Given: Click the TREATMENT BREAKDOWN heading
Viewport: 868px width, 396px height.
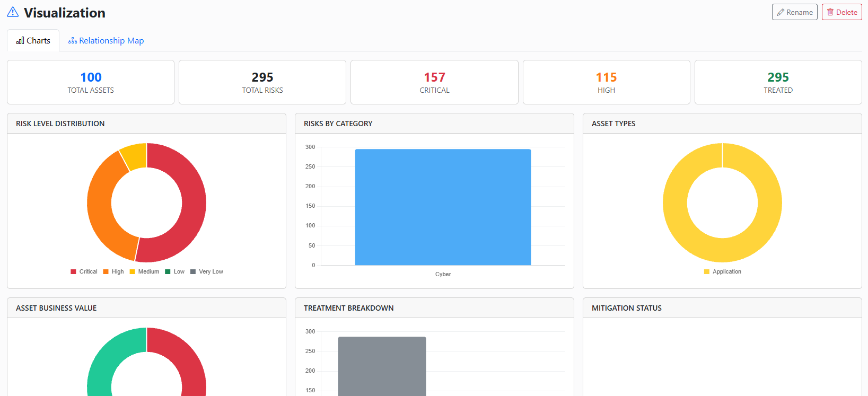Looking at the screenshot, I should [x=349, y=308].
